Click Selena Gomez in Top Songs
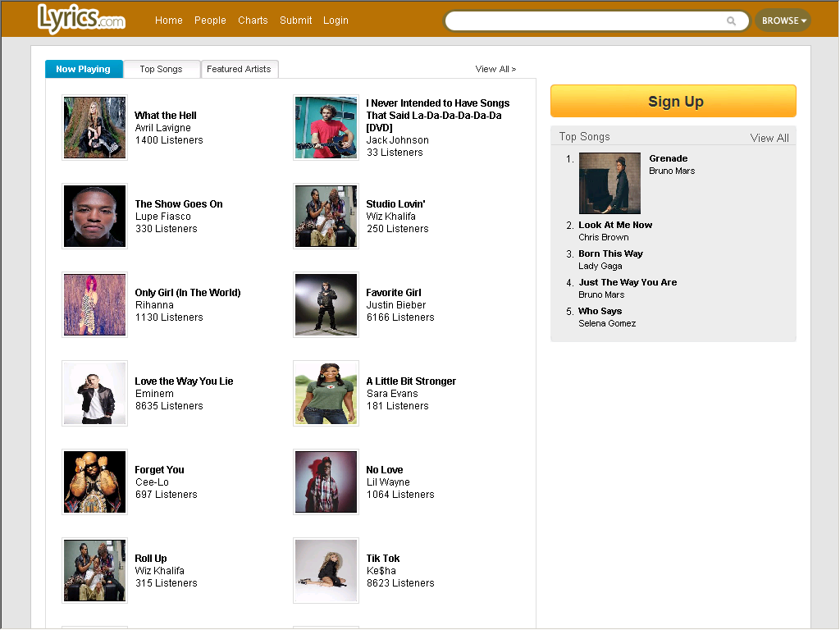Image resolution: width=840 pixels, height=630 pixels. coord(607,323)
